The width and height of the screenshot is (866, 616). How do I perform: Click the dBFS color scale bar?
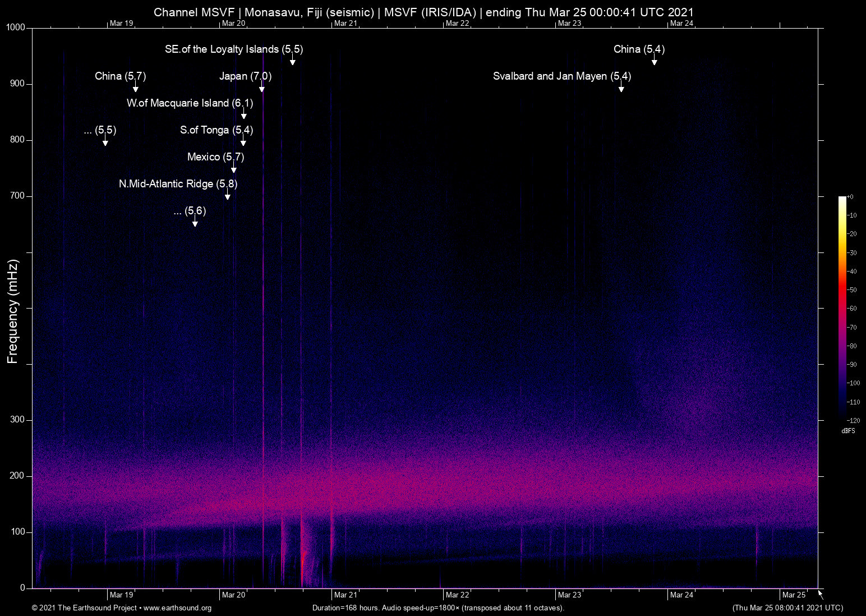tap(842, 307)
